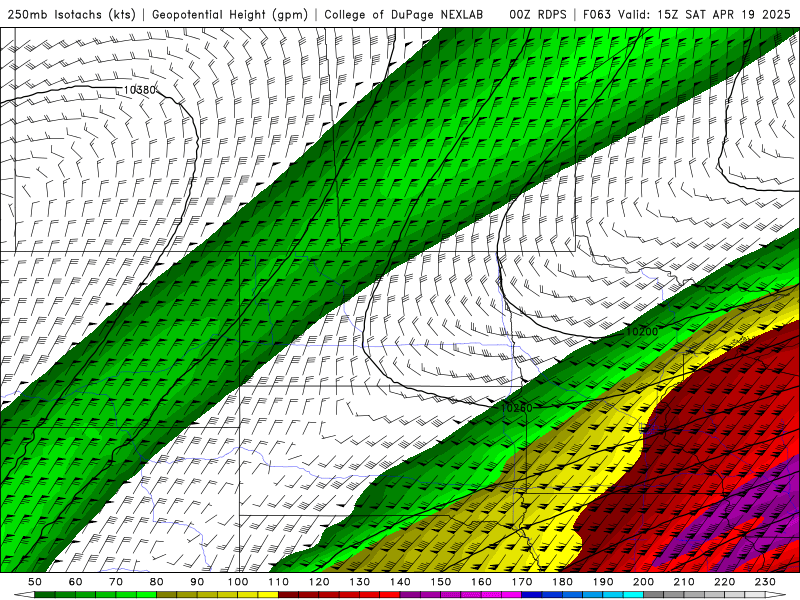800x600 pixels.
Task: Select the dark blue swatch under 180
Action: pos(572,595)
